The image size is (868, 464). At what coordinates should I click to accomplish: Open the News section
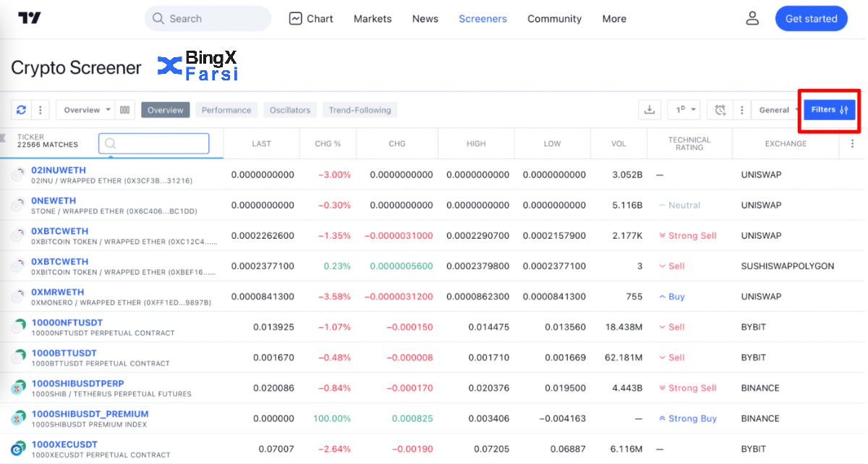pos(425,19)
